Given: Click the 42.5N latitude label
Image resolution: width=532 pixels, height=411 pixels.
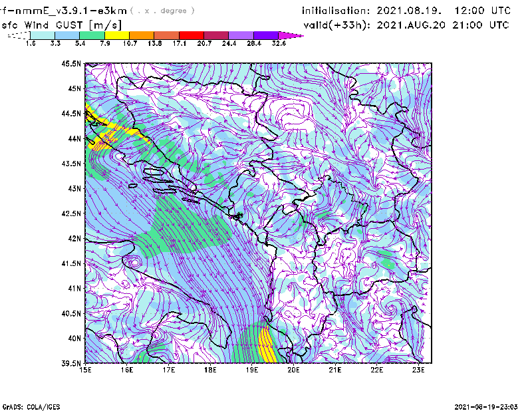Looking at the screenshot, I should click(x=71, y=213).
